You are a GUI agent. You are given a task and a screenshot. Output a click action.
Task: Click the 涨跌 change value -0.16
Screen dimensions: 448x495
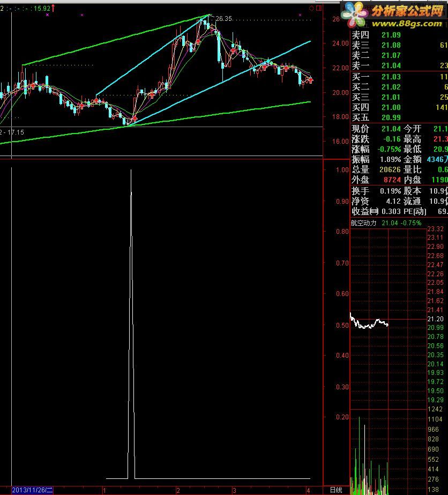[x=392, y=139]
